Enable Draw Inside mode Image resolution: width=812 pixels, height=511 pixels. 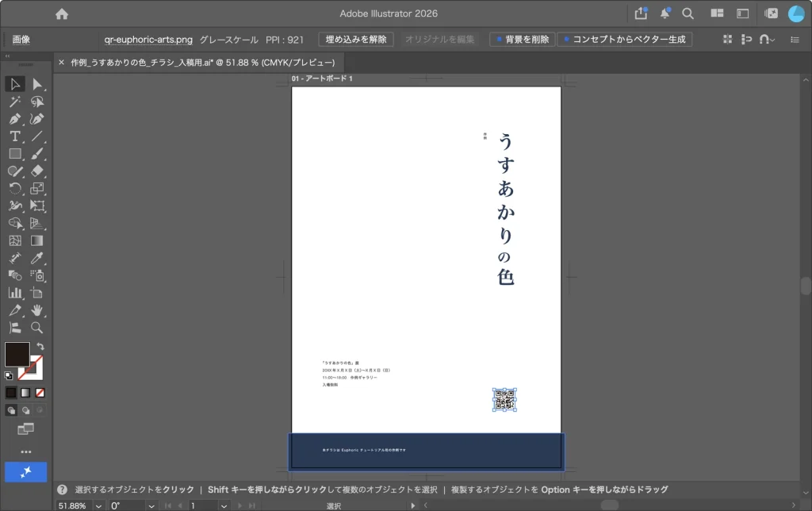[40, 410]
